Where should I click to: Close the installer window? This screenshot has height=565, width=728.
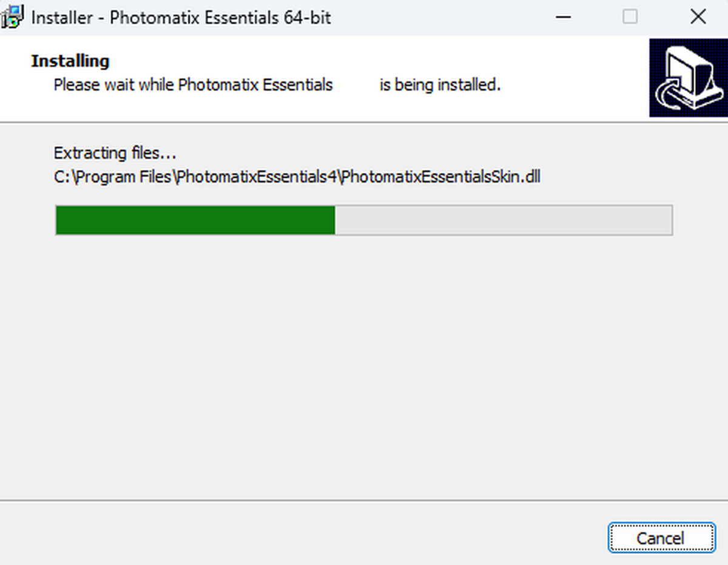point(698,17)
